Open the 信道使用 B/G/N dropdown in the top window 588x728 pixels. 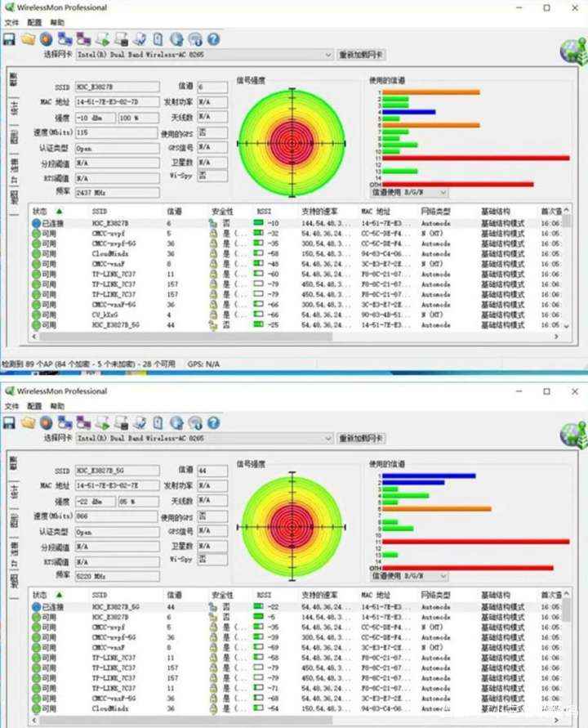(443, 193)
